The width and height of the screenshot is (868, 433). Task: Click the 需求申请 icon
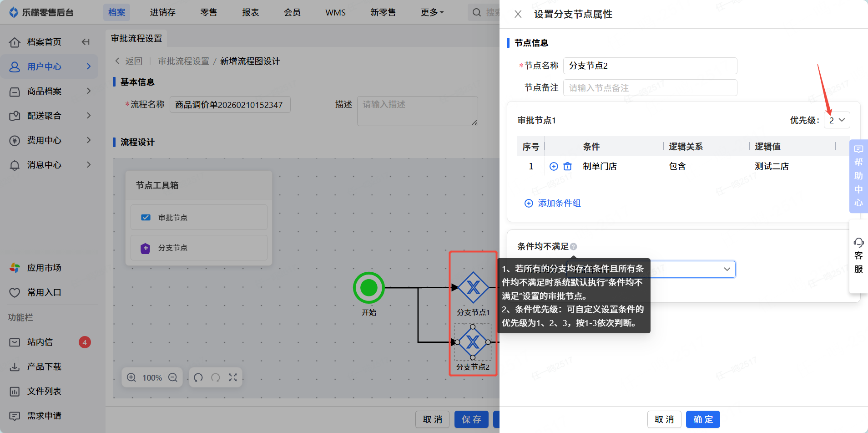(x=15, y=416)
